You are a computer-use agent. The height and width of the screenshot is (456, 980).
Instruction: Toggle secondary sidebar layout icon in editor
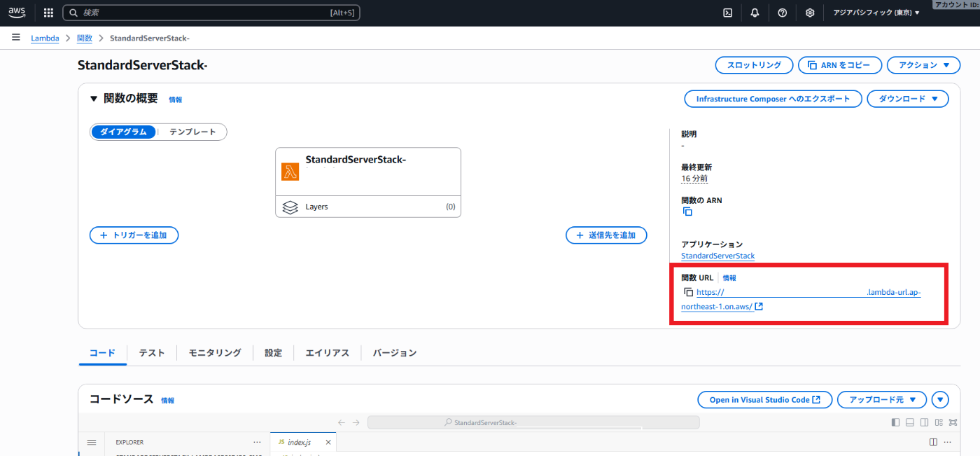[x=925, y=422]
